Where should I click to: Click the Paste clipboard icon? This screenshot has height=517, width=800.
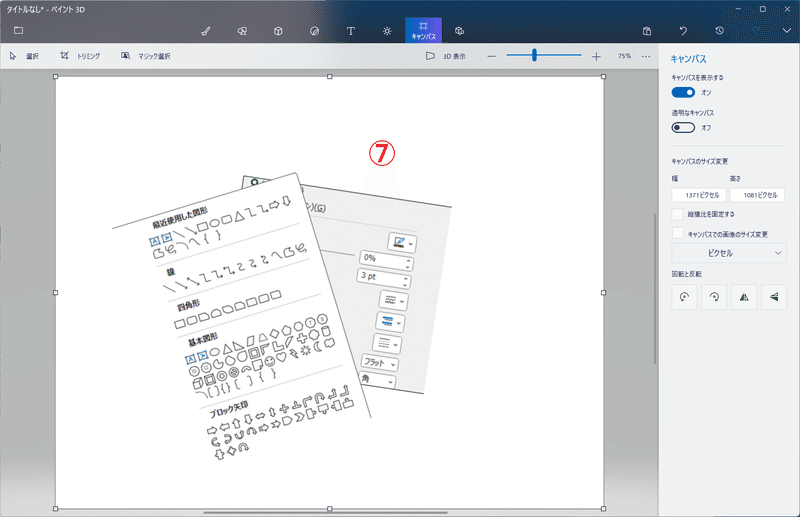(647, 31)
